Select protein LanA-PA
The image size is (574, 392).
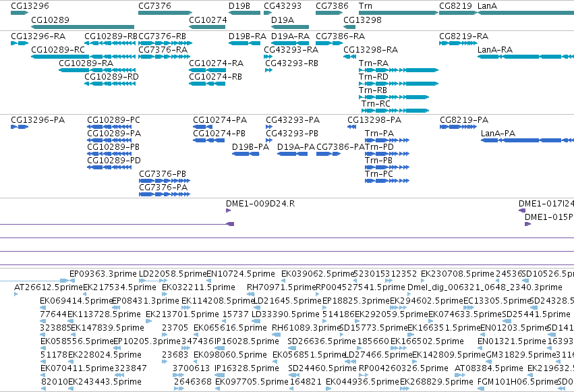point(498,134)
